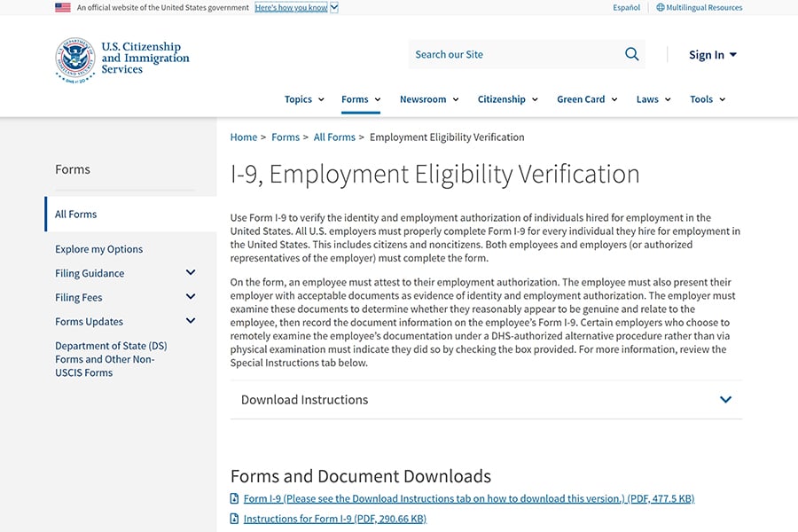Open the Sign In dropdown
This screenshot has width=798, height=532.
click(713, 54)
